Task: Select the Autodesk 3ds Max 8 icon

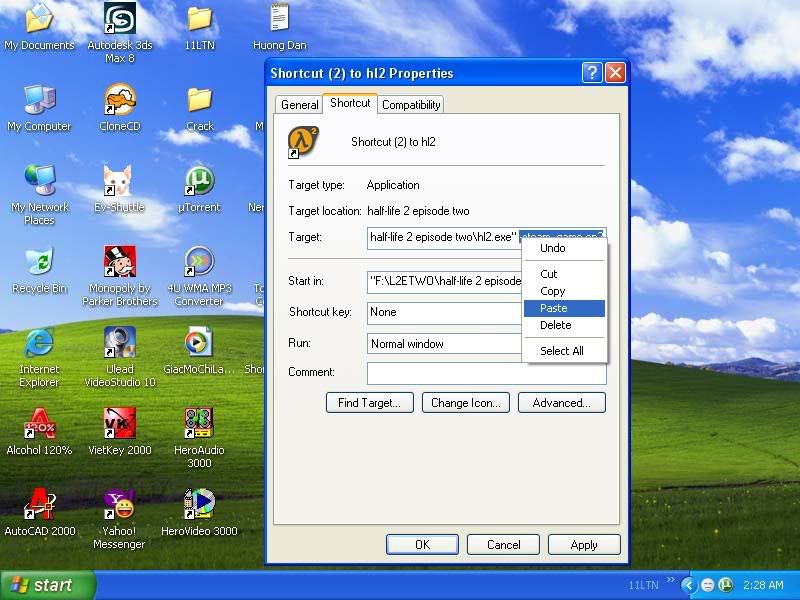Action: tap(120, 32)
